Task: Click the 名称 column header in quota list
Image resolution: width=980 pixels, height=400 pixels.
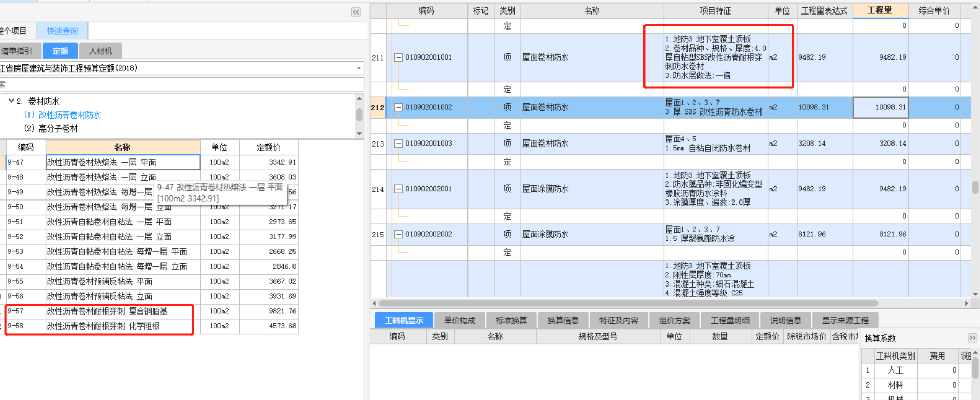Action: point(123,147)
